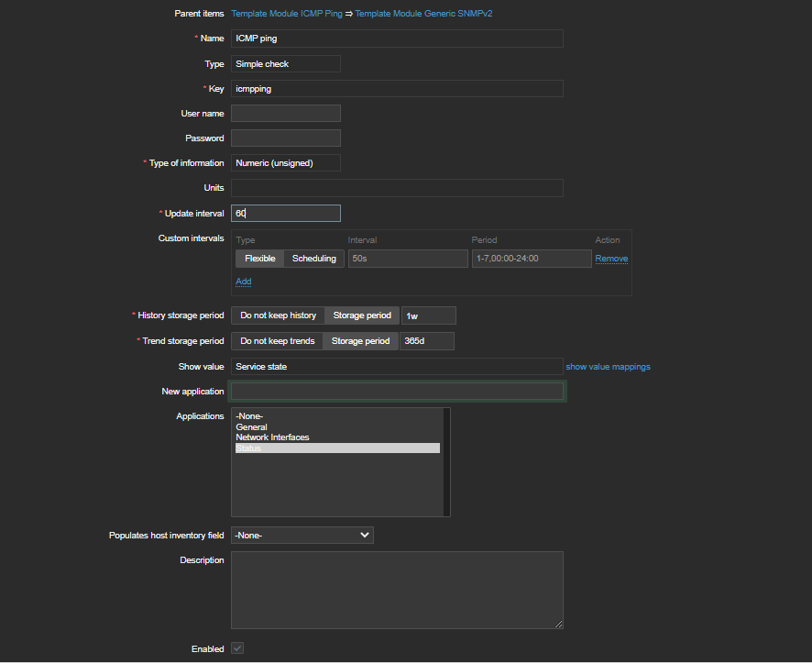This screenshot has width=812, height=664.
Task: Focus the Update interval field
Action: click(x=286, y=213)
